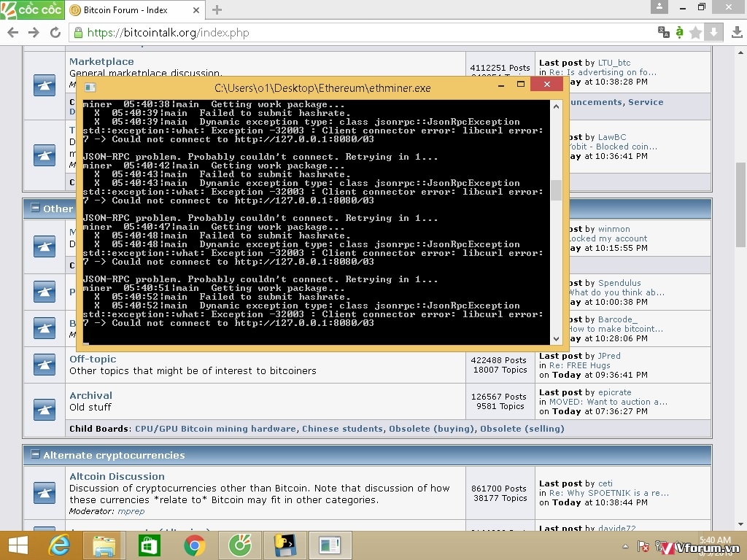The height and width of the screenshot is (560, 747).
Task: Open the Coc Coc browser menu logo
Action: [x=32, y=9]
